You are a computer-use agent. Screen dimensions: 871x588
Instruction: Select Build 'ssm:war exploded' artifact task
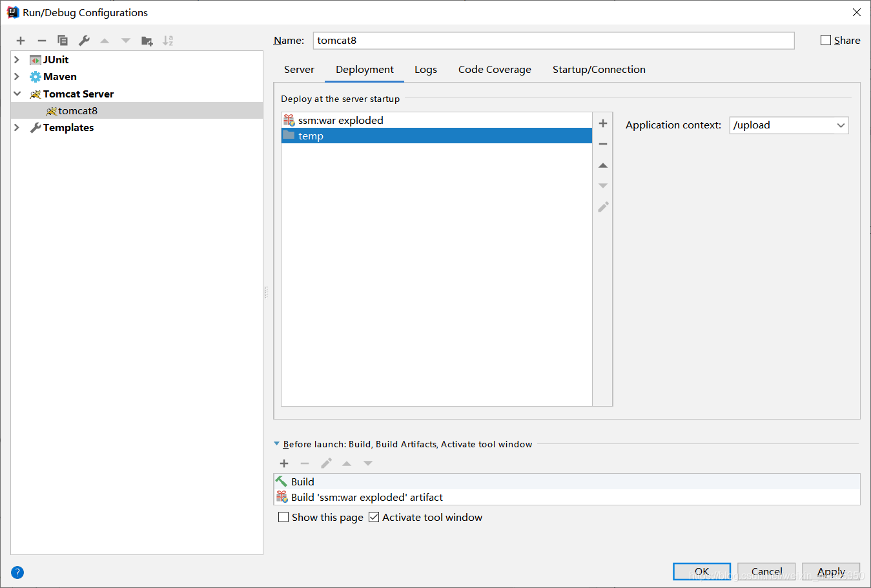[x=567, y=497]
